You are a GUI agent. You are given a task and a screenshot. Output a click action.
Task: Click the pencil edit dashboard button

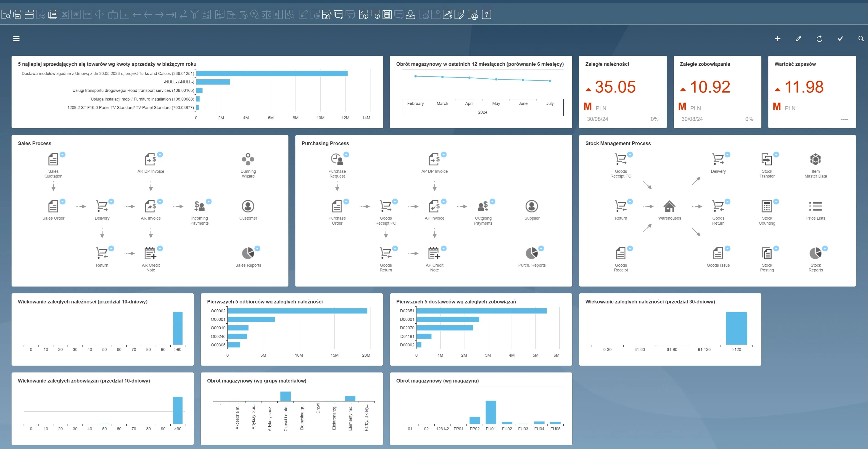(x=798, y=39)
